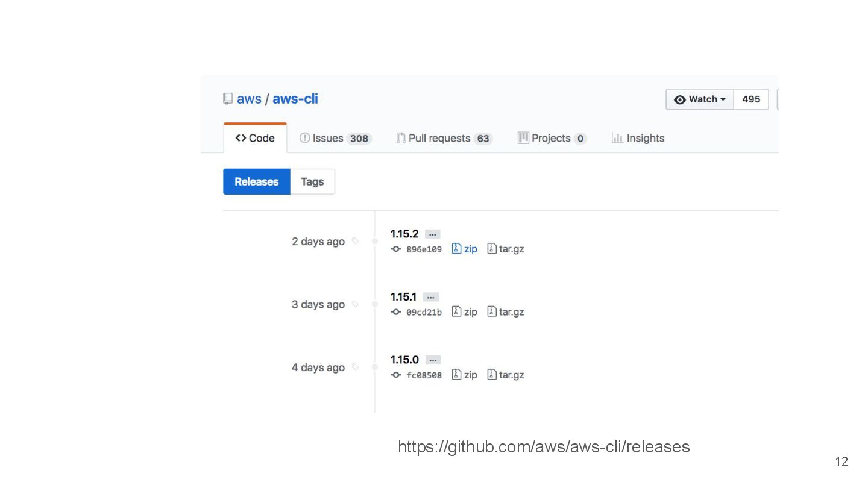Open release 1.15.2

[404, 234]
